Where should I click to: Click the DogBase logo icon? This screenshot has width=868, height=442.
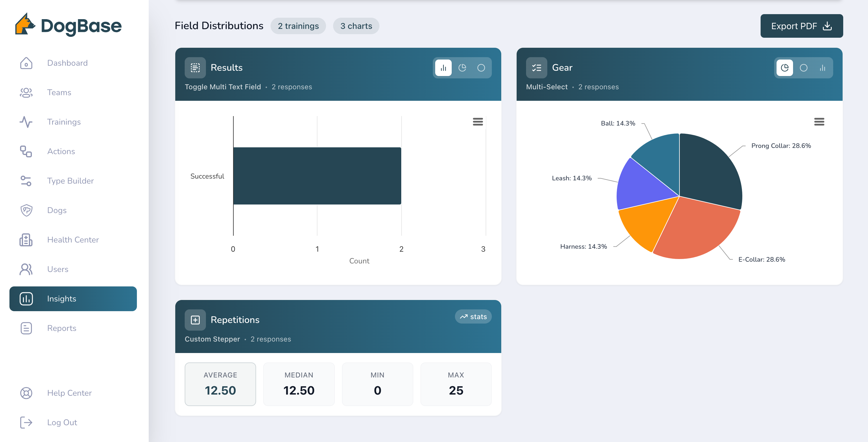(24, 24)
